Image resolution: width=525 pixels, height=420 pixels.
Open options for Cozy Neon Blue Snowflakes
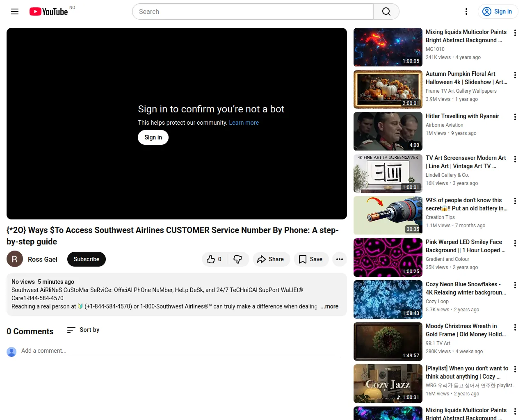515,285
